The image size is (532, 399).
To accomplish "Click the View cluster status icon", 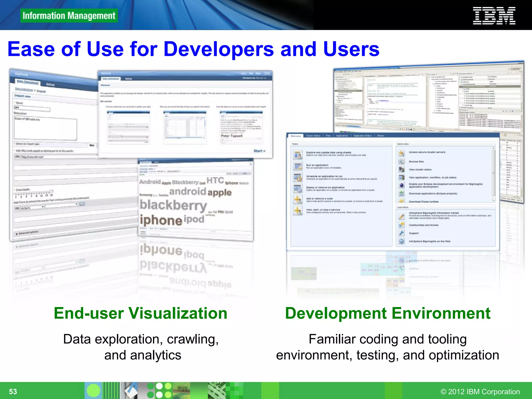I will click(x=401, y=169).
